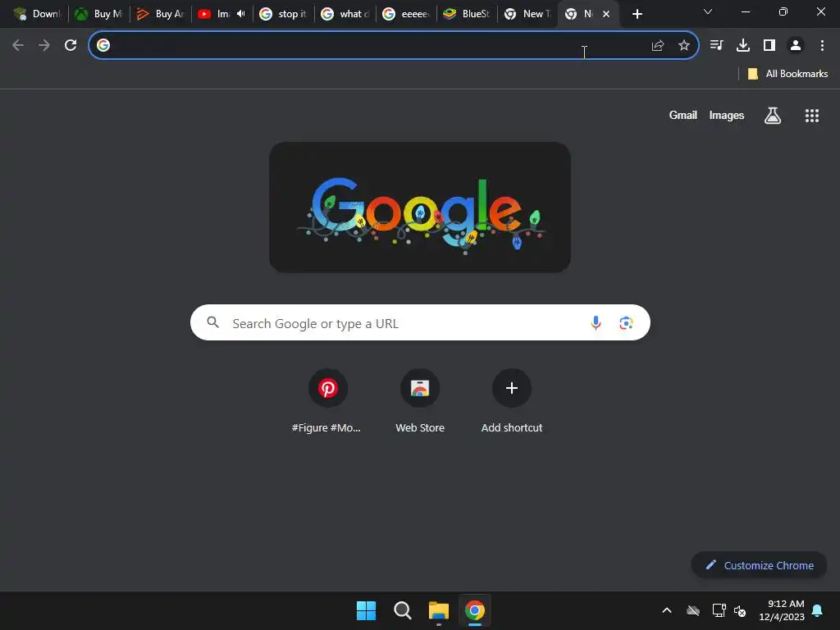This screenshot has height=630, width=840.
Task: Open the Downloads icon in toolbar
Action: click(x=743, y=46)
